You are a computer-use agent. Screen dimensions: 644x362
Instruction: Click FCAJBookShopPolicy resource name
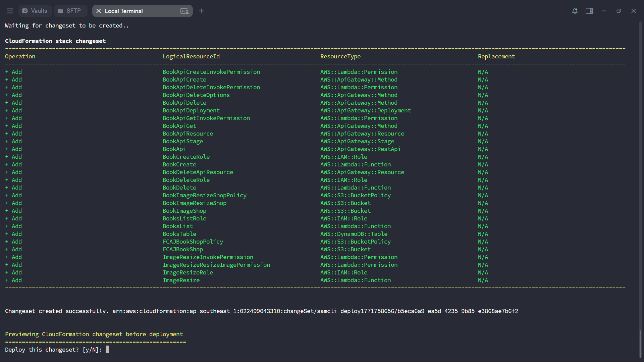tap(193, 242)
